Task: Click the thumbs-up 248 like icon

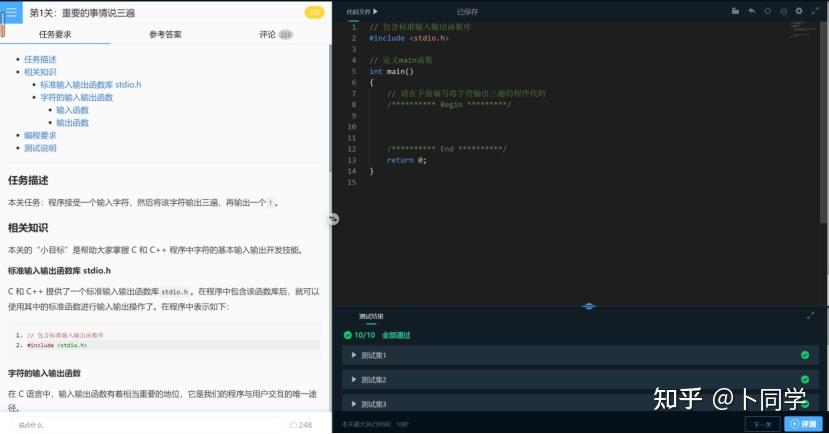Action: coord(293,424)
